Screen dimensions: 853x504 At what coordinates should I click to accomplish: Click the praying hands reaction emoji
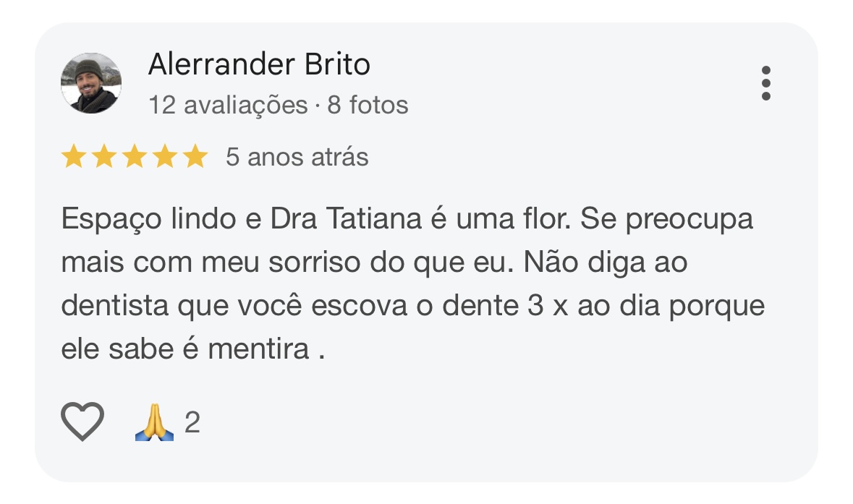click(x=154, y=422)
